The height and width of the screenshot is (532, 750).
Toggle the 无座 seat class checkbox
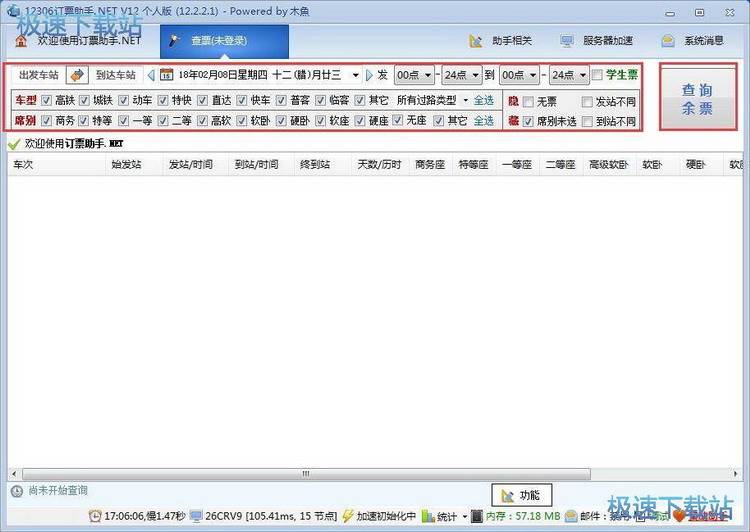click(397, 120)
